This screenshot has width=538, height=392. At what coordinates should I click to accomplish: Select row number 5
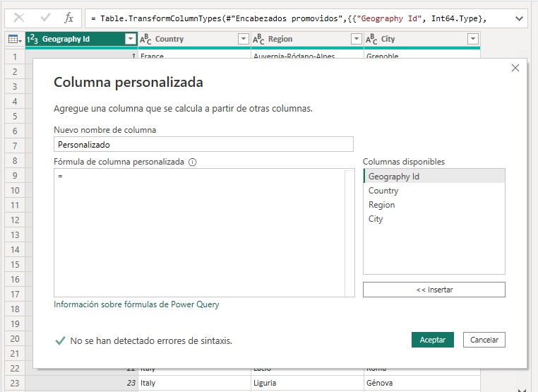(x=15, y=116)
